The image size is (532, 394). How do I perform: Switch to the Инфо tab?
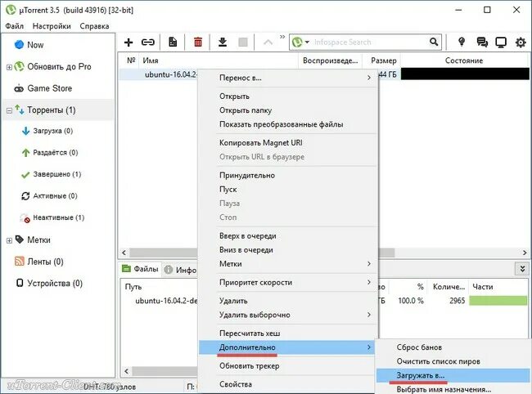point(181,270)
